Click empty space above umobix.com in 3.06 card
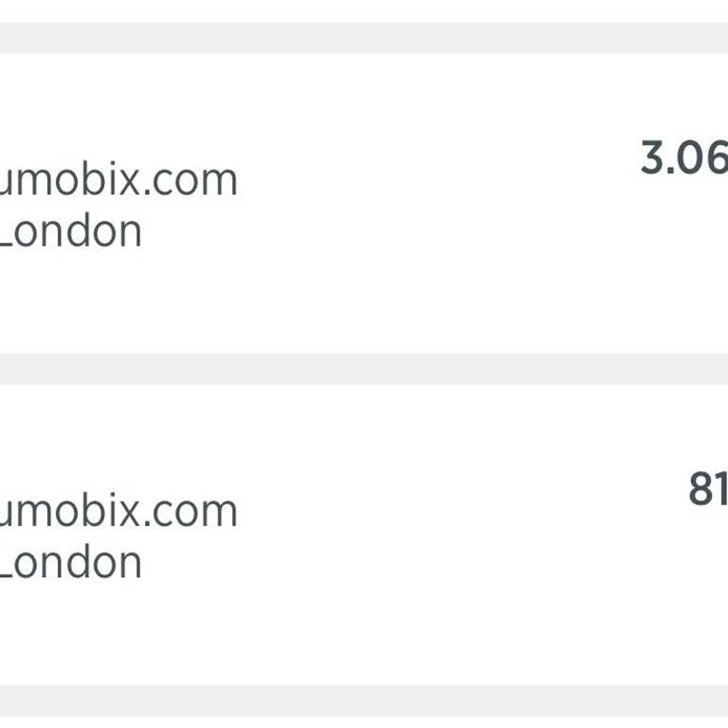The width and height of the screenshot is (728, 728). click(118, 104)
